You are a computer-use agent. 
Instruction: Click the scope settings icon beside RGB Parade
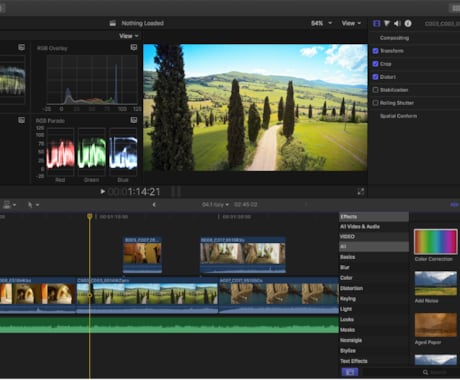134,120
